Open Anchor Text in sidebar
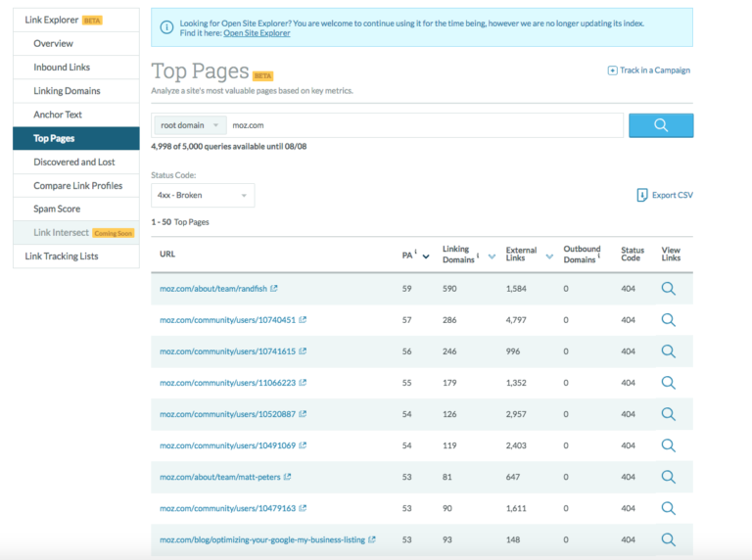The width and height of the screenshot is (752, 560). coord(76,115)
